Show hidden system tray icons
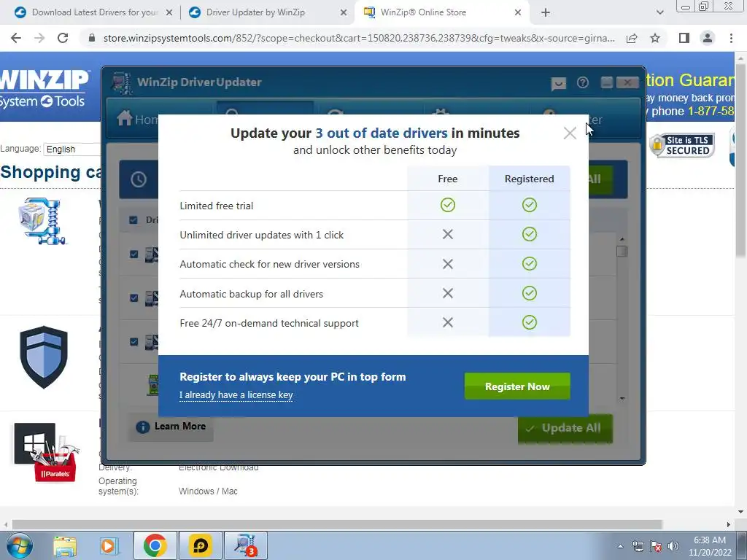 tap(620, 546)
